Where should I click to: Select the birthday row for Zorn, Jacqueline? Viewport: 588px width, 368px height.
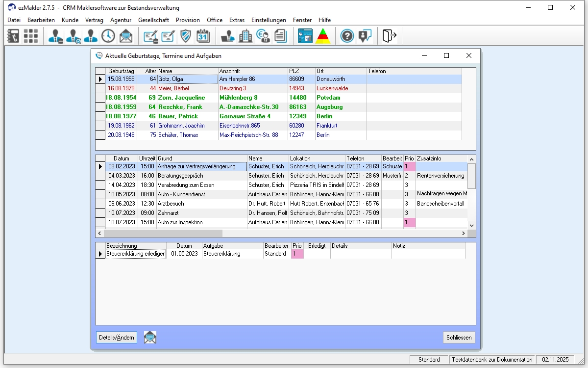click(181, 98)
